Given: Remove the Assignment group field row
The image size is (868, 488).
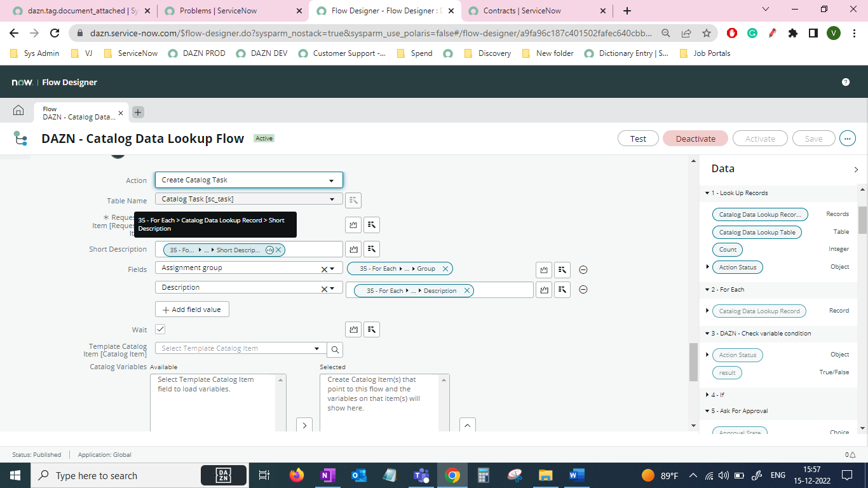Looking at the screenshot, I should click(x=583, y=270).
